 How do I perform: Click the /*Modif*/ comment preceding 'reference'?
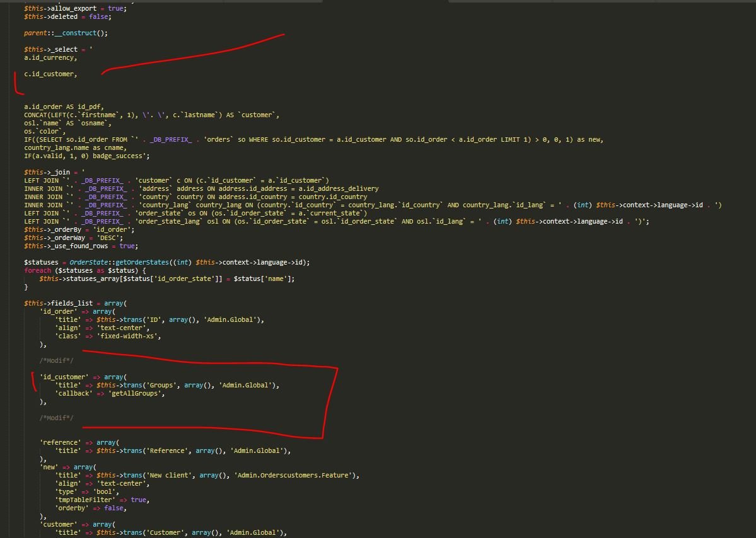[x=56, y=418]
